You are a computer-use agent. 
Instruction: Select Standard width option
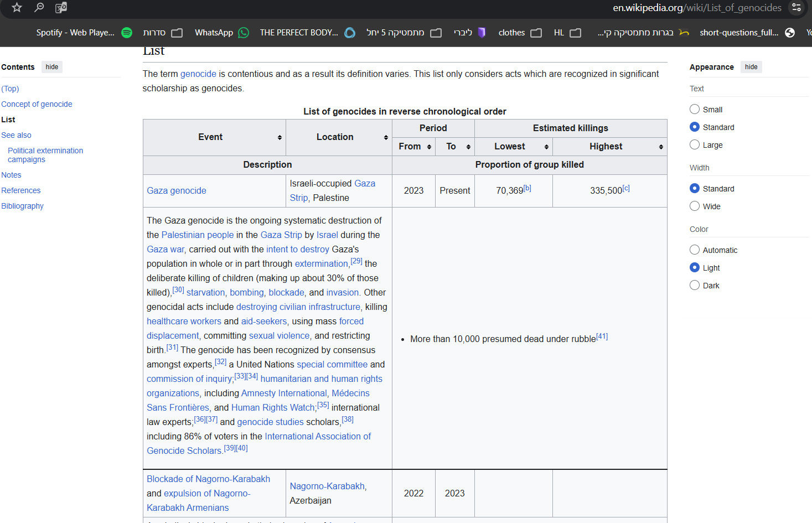(x=695, y=188)
